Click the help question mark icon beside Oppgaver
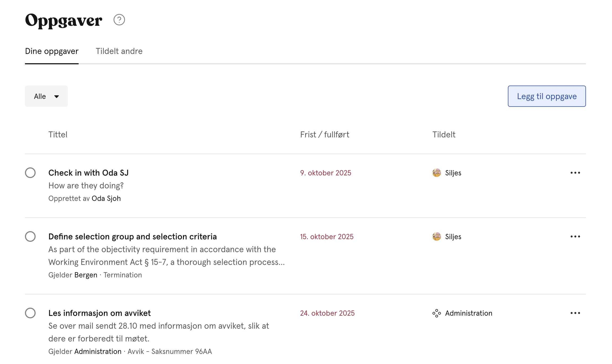 pyautogui.click(x=119, y=20)
